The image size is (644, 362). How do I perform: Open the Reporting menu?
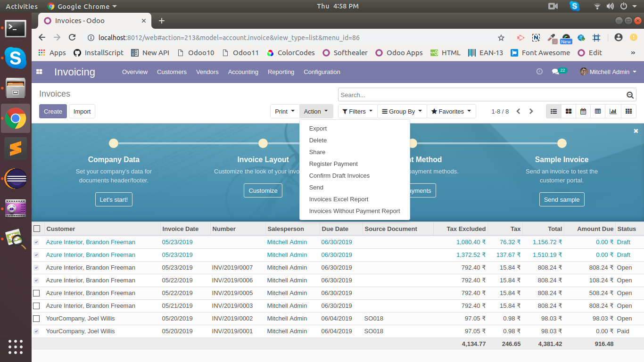(x=281, y=72)
